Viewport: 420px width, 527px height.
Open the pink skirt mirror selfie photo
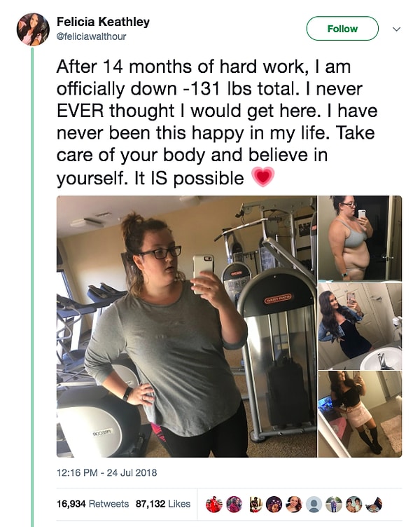(x=360, y=414)
